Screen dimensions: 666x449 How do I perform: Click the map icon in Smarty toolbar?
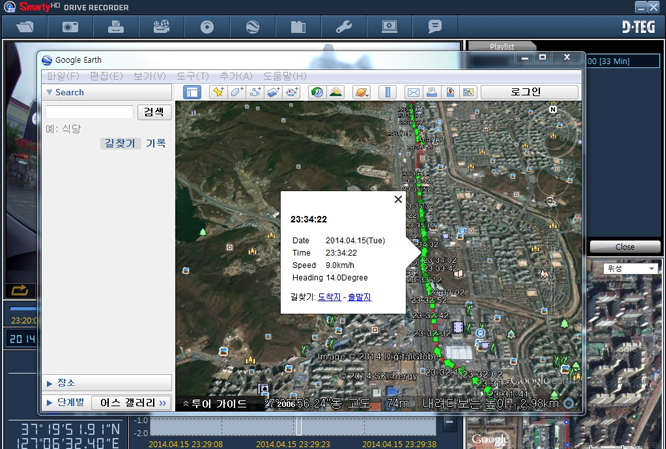298,27
